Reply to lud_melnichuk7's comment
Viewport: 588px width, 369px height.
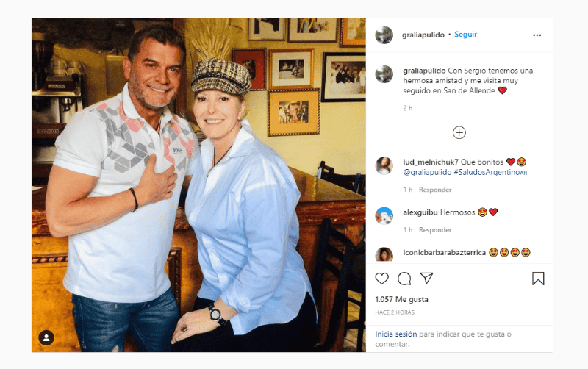pos(435,190)
